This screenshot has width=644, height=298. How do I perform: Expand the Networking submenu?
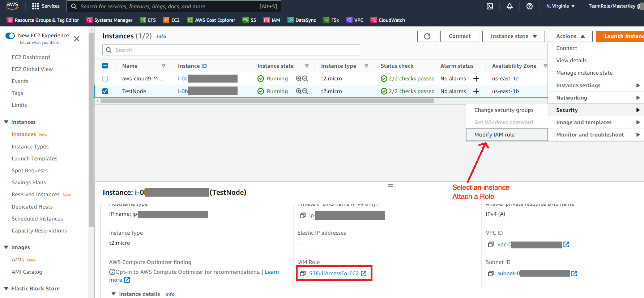pyautogui.click(x=596, y=98)
